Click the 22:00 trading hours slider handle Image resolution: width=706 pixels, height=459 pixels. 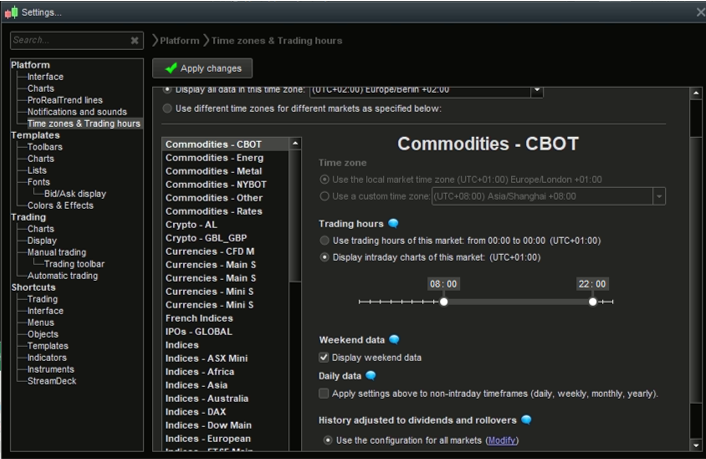593,301
